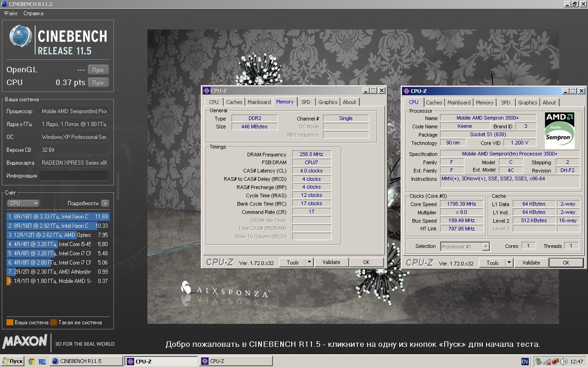This screenshot has width=588, height=368.
Task: Click OK in memory CPU-Z window
Action: click(x=366, y=262)
